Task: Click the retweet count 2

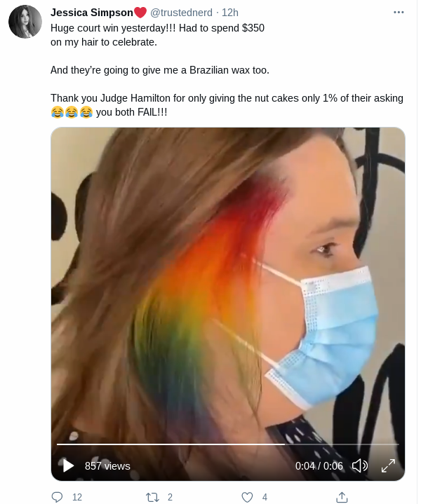Action: [170, 497]
